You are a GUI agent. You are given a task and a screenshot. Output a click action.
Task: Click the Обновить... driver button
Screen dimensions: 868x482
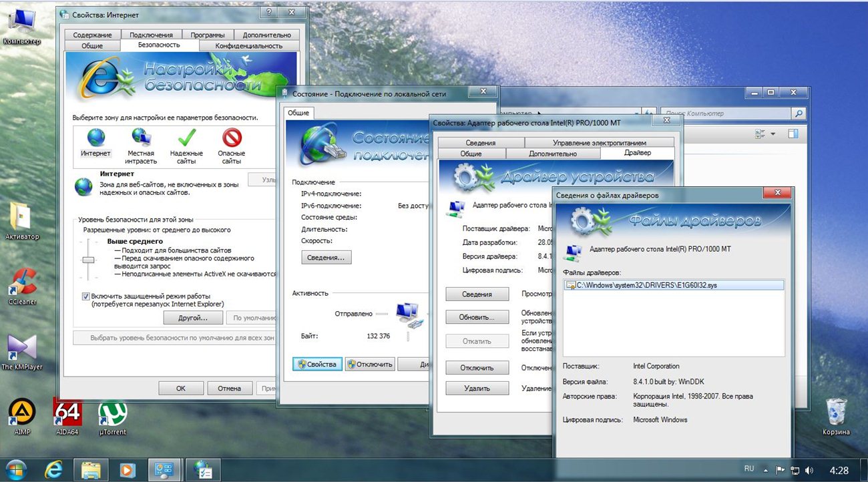point(477,317)
